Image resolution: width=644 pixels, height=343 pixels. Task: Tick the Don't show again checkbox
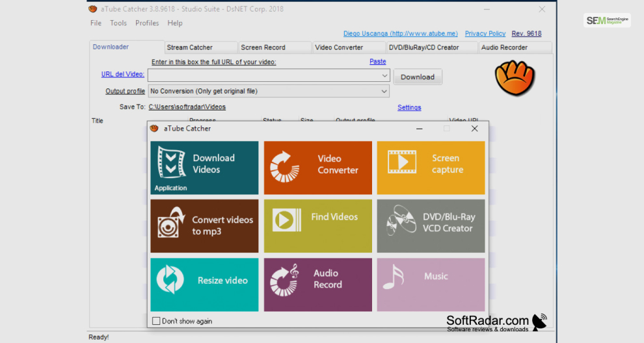(x=156, y=321)
